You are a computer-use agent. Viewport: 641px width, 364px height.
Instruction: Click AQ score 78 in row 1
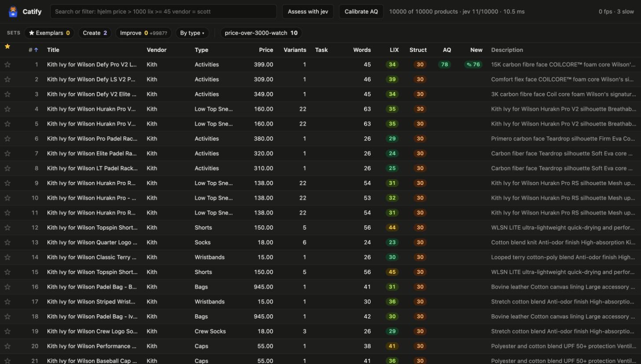(445, 65)
